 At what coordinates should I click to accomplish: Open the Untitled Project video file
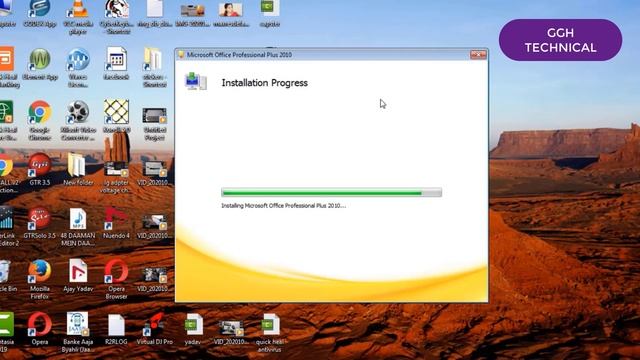(x=155, y=115)
